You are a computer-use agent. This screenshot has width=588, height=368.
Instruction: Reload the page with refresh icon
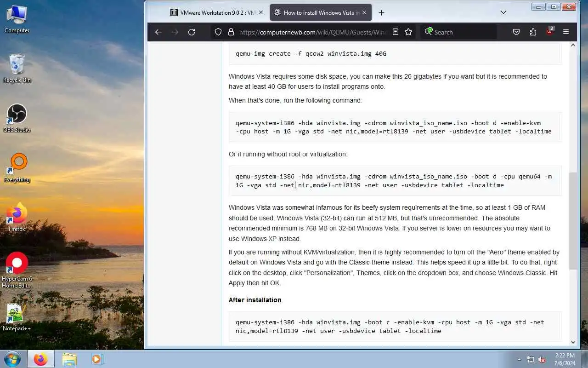click(x=192, y=32)
